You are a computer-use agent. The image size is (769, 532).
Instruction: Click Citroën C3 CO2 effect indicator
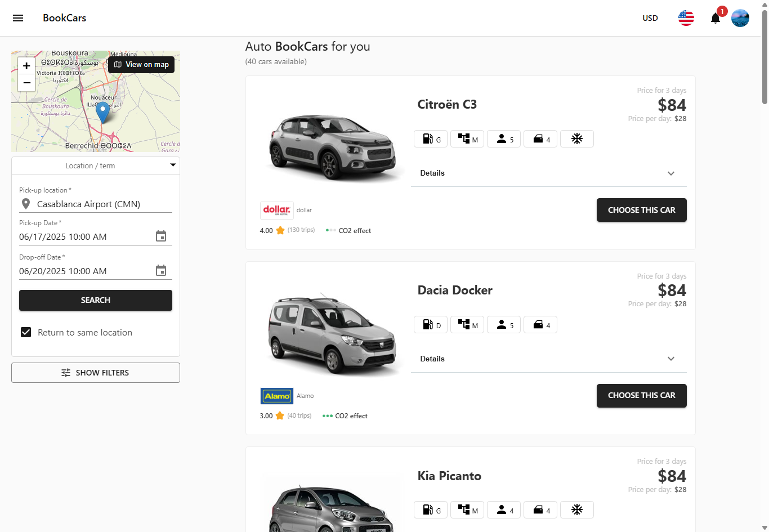[348, 231]
